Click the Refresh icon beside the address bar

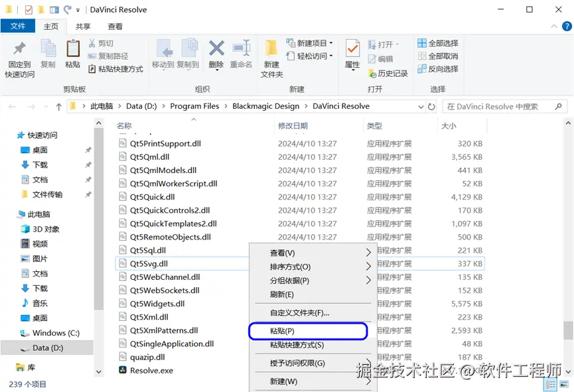coord(431,107)
